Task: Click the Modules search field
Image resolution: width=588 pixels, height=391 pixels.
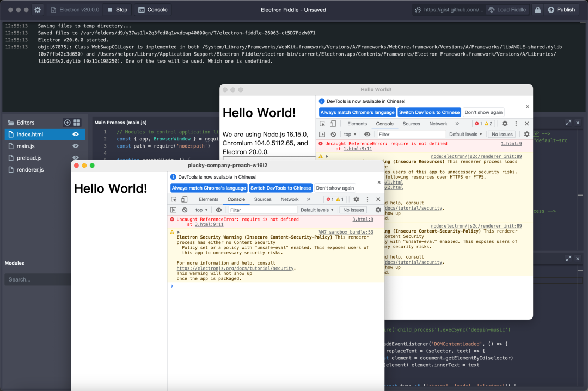Action: coord(38,279)
